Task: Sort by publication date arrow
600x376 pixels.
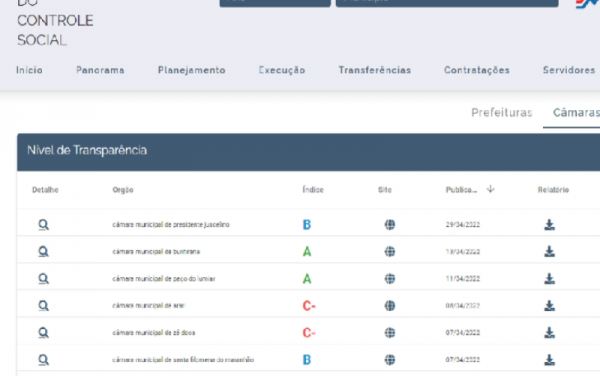Action: point(491,189)
